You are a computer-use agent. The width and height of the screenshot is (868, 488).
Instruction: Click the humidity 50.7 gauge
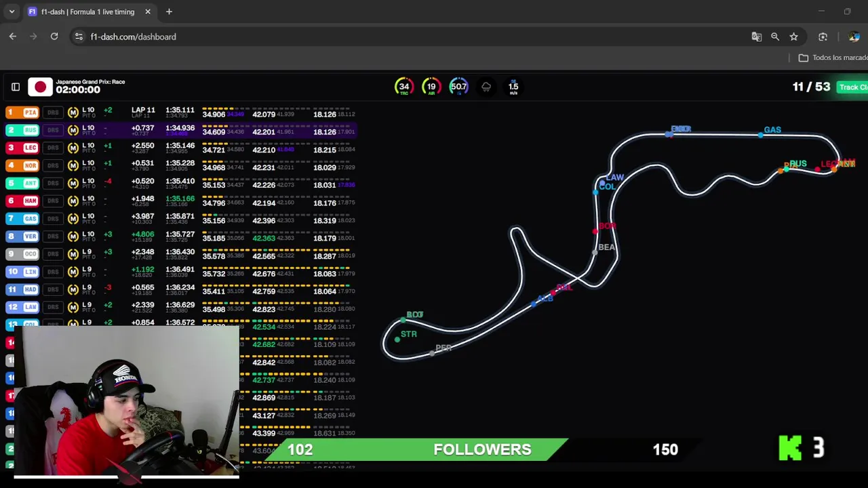[x=458, y=87]
